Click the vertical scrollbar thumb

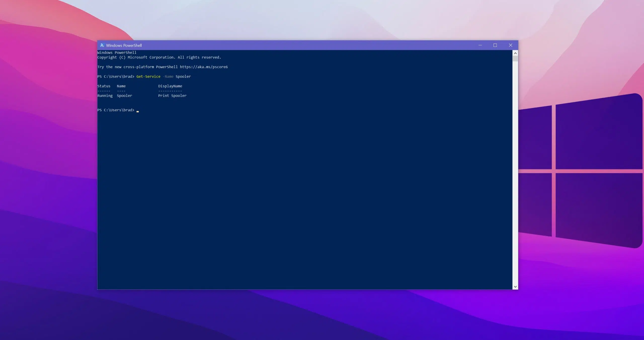[515, 59]
